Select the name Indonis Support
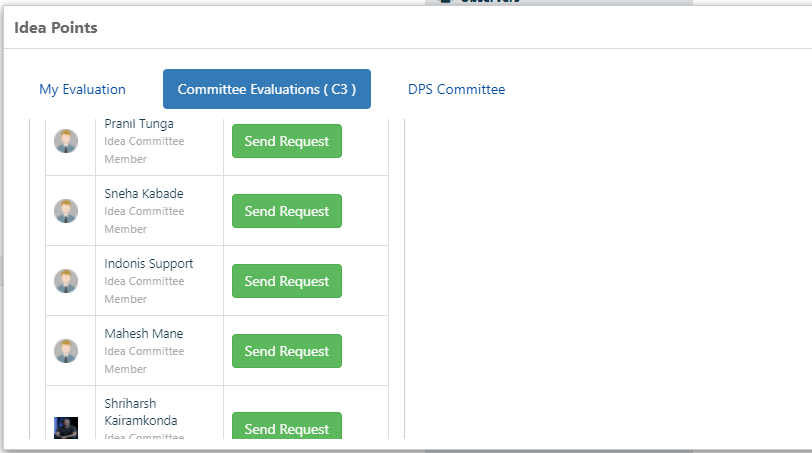 [x=149, y=264]
